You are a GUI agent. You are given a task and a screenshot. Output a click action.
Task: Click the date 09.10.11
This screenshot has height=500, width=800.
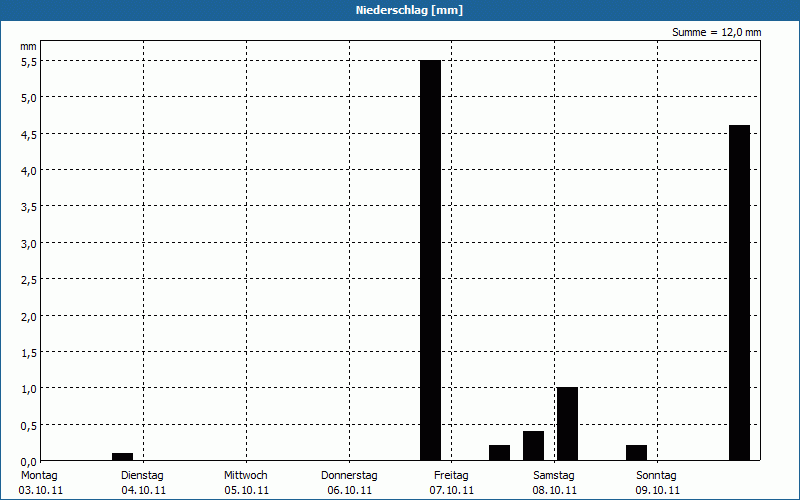(658, 491)
